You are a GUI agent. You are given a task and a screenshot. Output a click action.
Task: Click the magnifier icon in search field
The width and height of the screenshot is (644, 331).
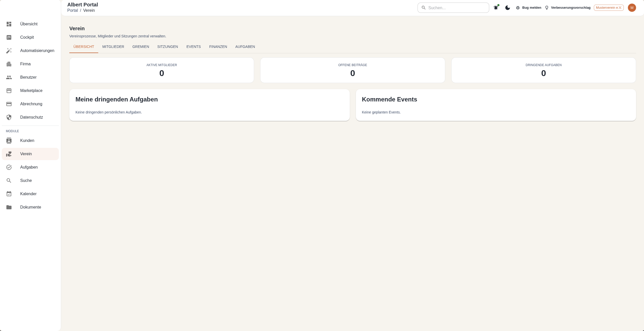pos(424,8)
